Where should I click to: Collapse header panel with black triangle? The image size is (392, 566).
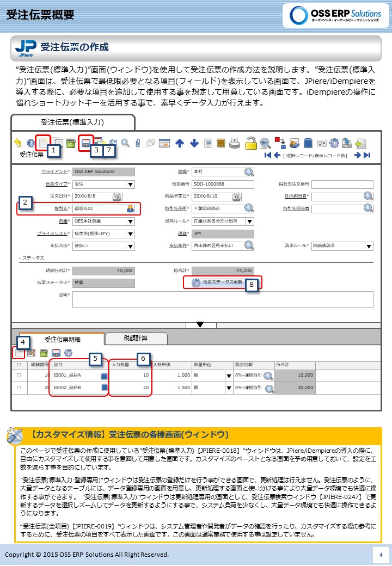200,324
